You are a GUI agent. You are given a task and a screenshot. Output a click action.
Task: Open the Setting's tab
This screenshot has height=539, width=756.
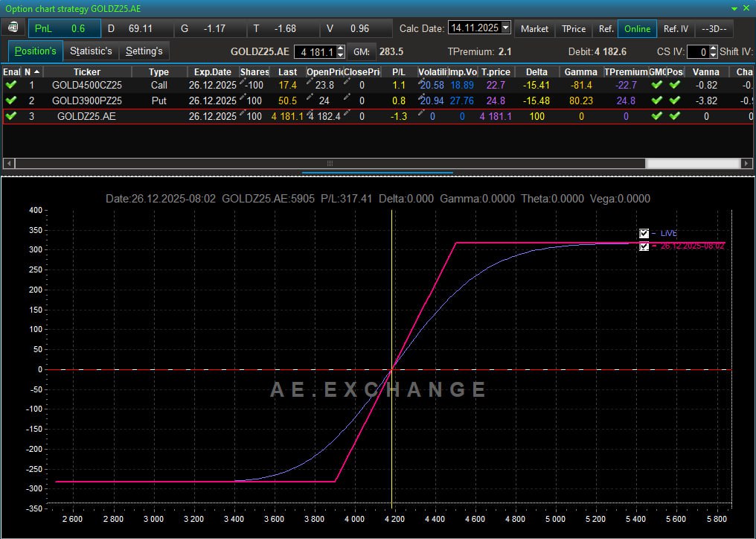[x=144, y=51]
